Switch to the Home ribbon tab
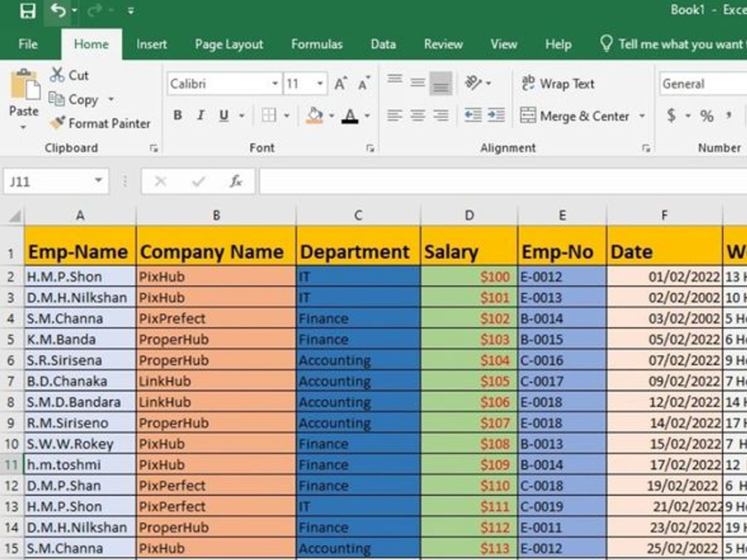 tap(91, 44)
